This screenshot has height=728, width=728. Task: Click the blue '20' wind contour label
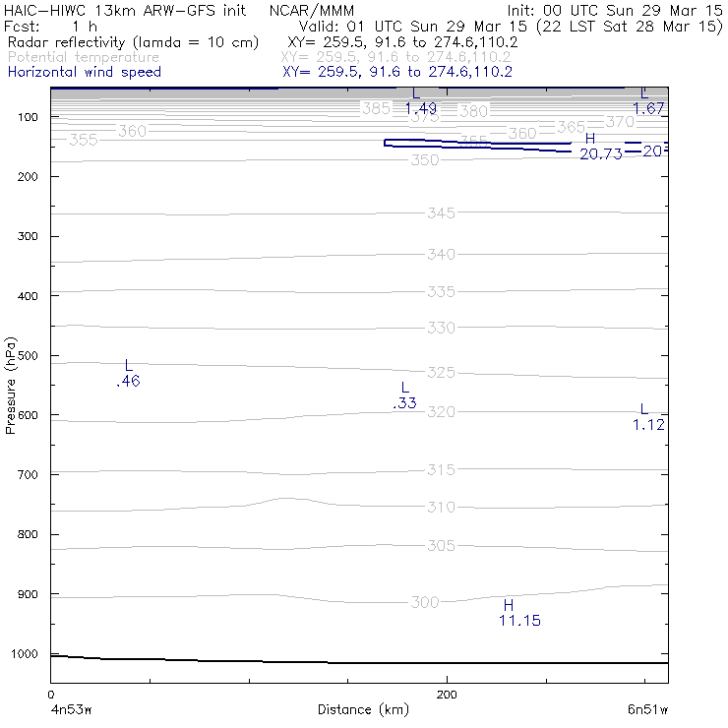(652, 151)
